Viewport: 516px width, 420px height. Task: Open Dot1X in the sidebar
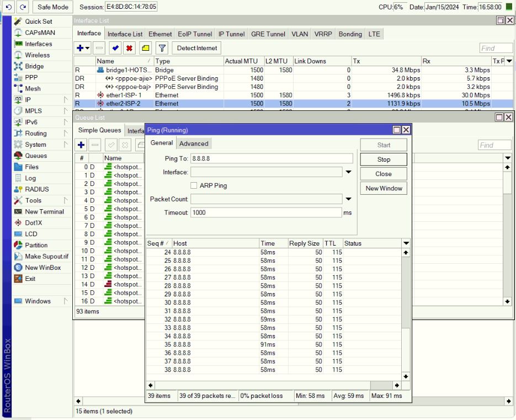[x=33, y=223]
